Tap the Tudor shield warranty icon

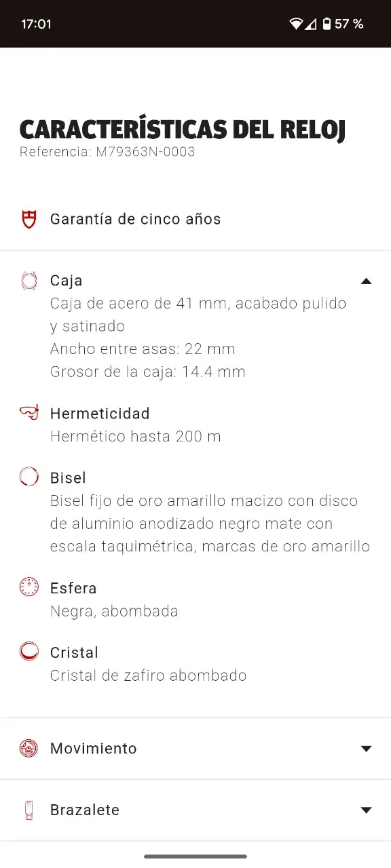coord(29,219)
